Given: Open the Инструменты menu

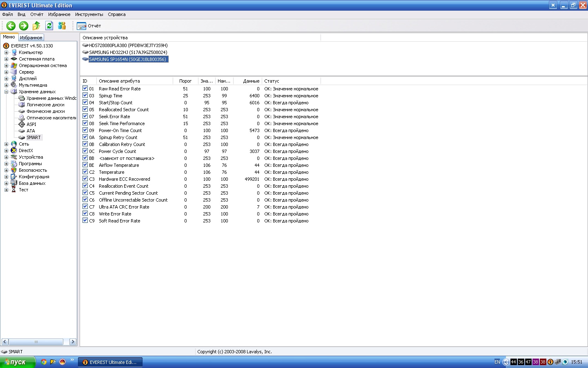Looking at the screenshot, I should click(89, 14).
